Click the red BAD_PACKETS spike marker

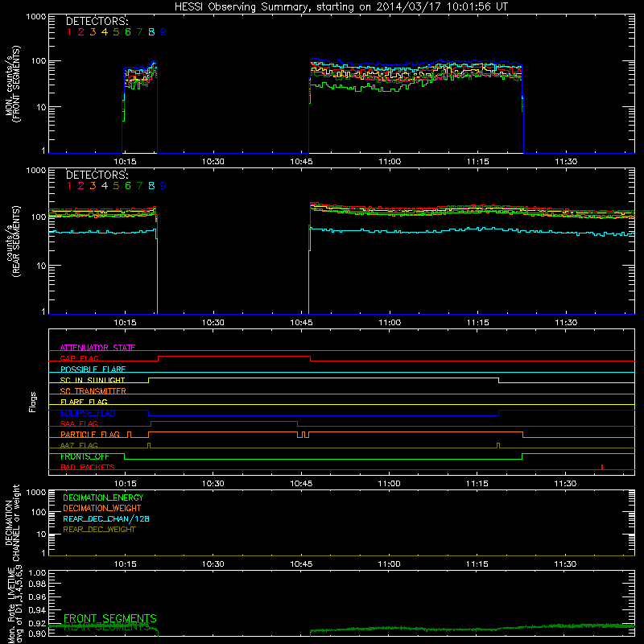click(x=602, y=467)
